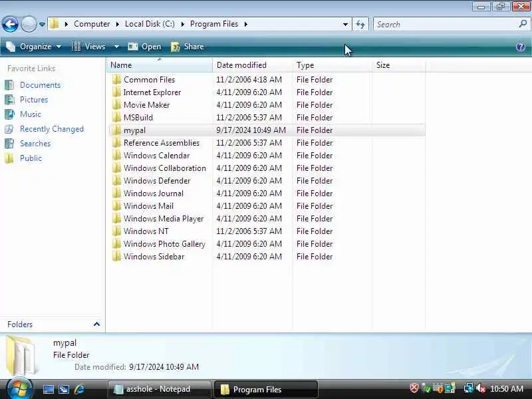Open the recent pages dropdown arrow
The image size is (532, 399).
point(42,25)
